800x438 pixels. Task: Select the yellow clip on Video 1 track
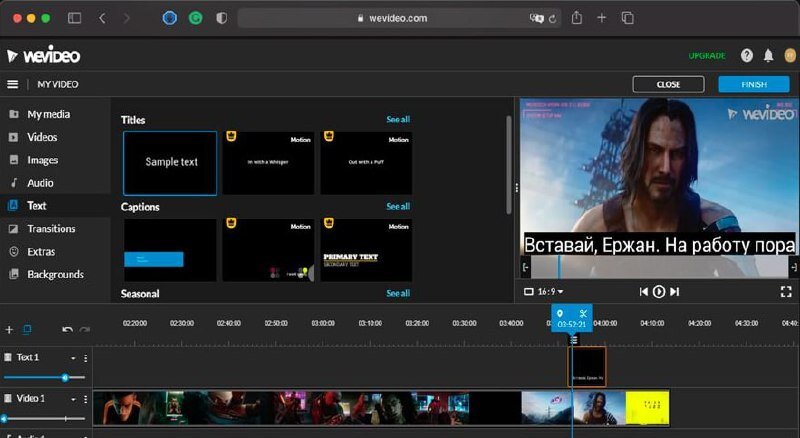tap(647, 407)
